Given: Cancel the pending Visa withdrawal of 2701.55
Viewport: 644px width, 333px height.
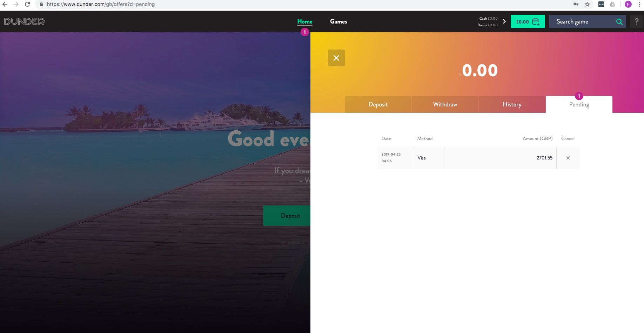Looking at the screenshot, I should click(x=568, y=158).
